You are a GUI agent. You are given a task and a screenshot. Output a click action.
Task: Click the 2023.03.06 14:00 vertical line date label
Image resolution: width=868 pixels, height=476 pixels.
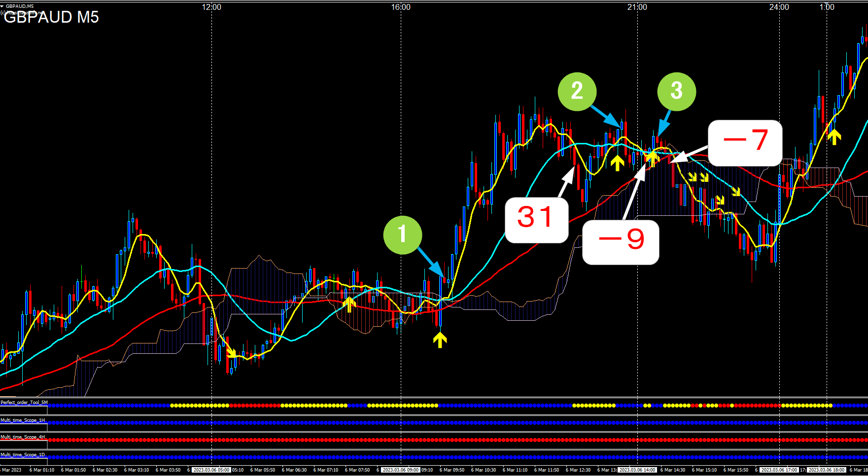click(x=637, y=470)
